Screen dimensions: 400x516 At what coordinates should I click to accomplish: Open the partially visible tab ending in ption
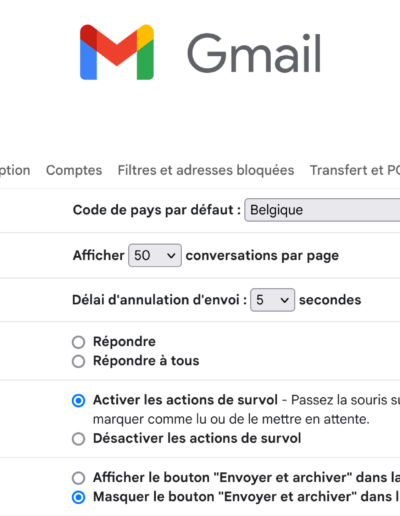point(15,170)
